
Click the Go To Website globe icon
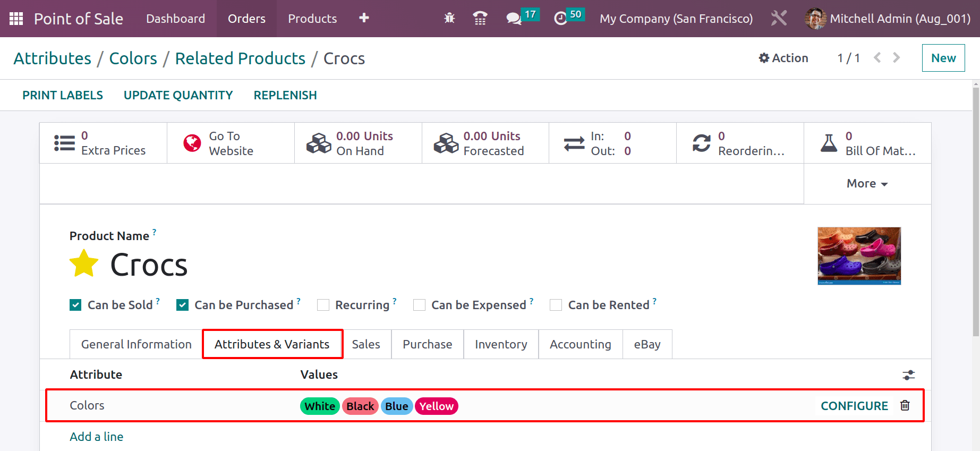coord(192,143)
